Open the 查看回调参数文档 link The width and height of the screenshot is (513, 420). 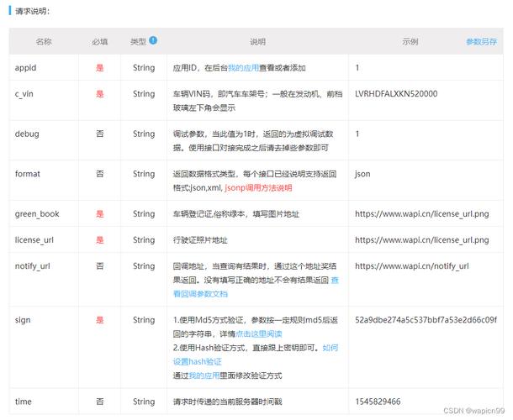click(256, 287)
